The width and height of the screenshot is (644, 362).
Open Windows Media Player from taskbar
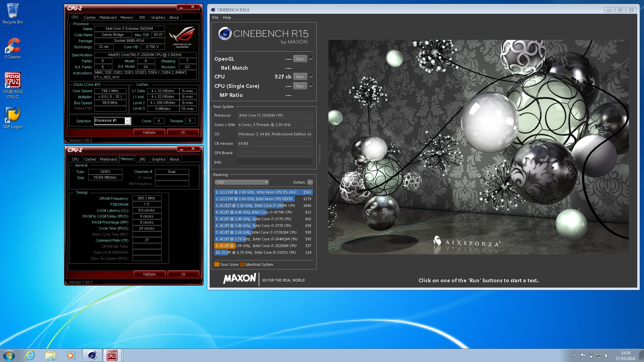coord(71,355)
